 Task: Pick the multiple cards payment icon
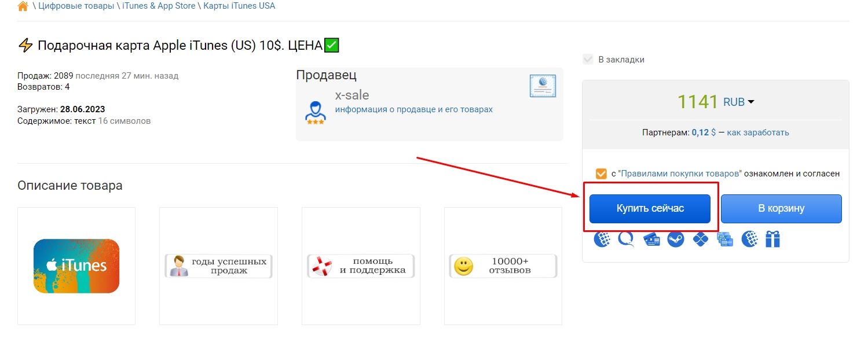click(x=726, y=239)
